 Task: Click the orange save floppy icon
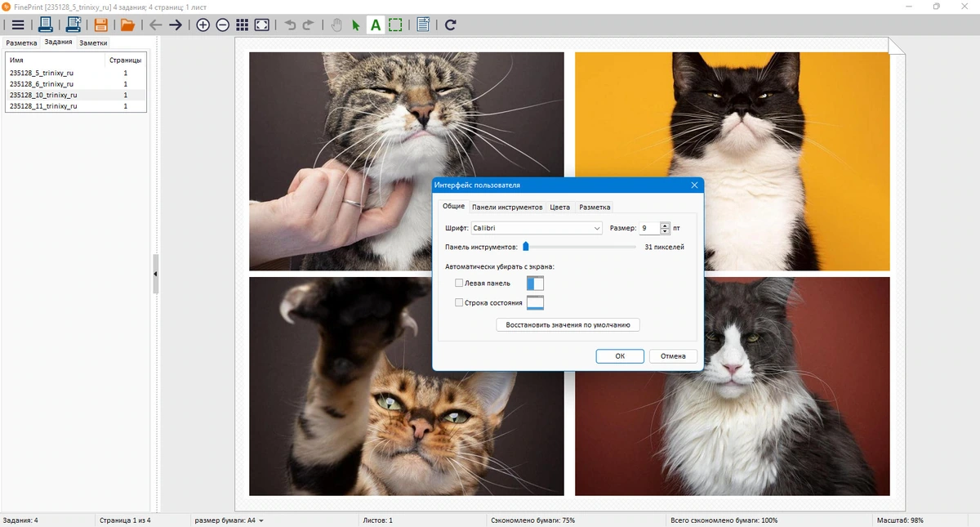(101, 25)
